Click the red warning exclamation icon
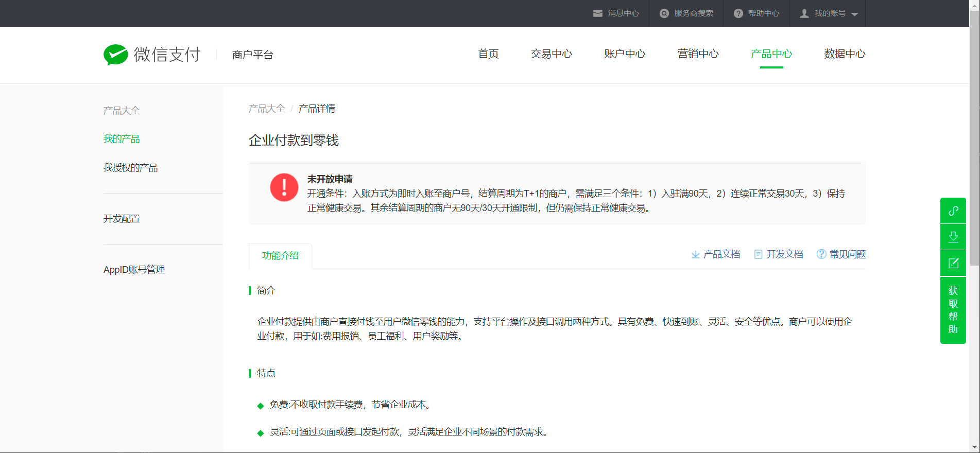 [284, 187]
